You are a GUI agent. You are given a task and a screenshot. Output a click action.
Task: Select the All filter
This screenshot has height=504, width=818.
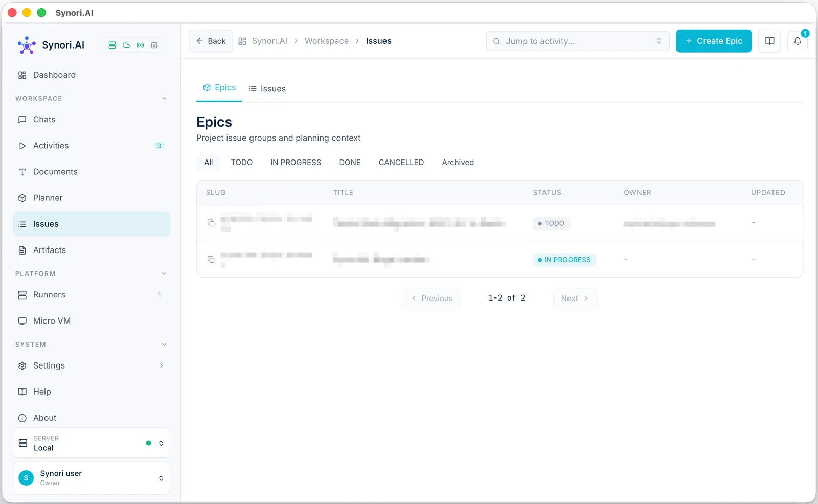point(208,163)
